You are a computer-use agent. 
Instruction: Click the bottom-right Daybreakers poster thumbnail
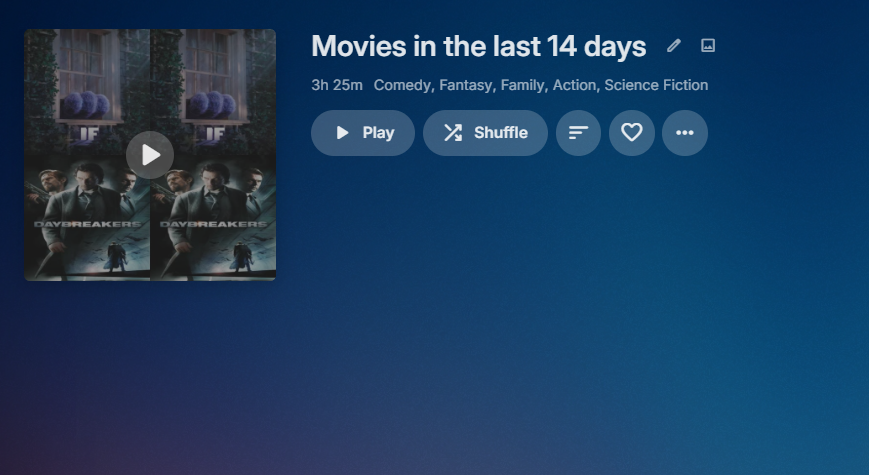pyautogui.click(x=213, y=218)
